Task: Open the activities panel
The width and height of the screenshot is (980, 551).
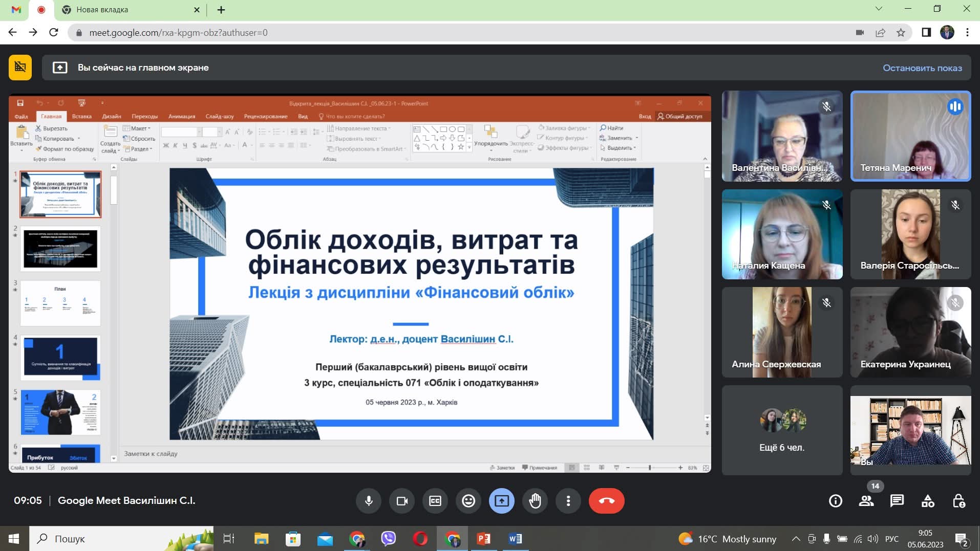Action: coord(928,501)
